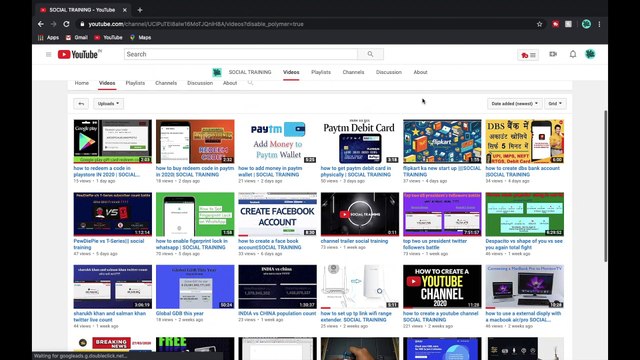Open the YouTube bookmark in the bookmarks bar
The width and height of the screenshot is (640, 360).
pyautogui.click(x=108, y=38)
